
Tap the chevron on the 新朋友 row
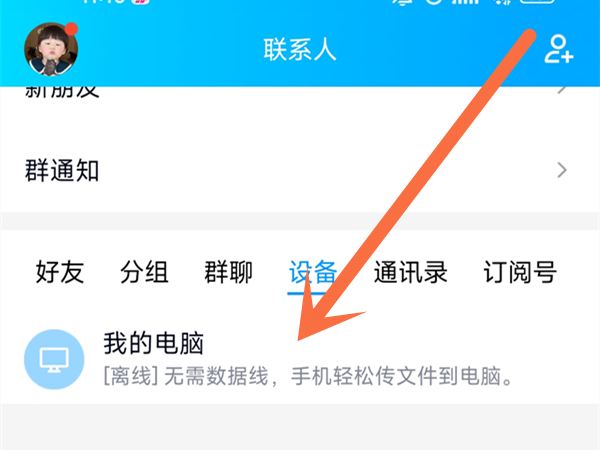click(561, 90)
